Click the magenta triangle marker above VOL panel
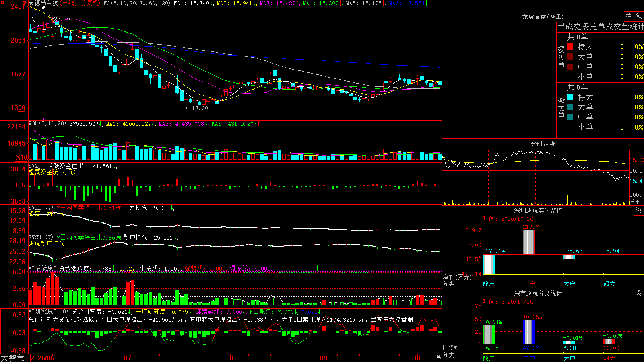This screenshot has height=362, width=644. (x=43, y=119)
